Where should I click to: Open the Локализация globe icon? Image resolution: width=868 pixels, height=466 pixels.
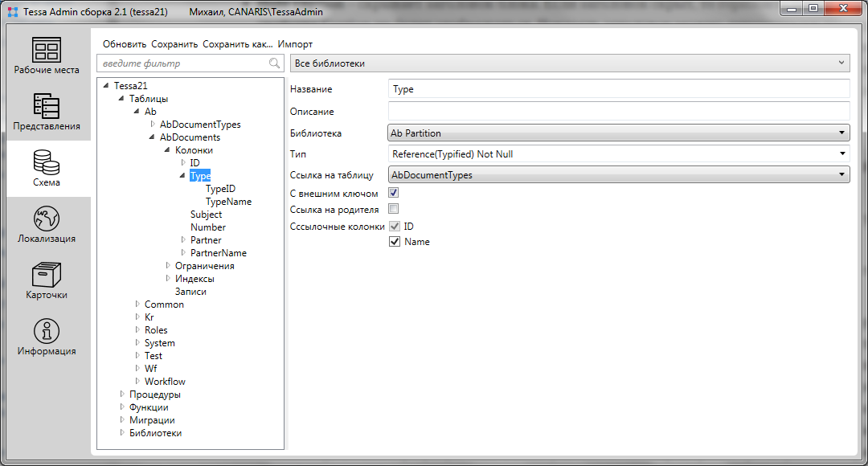pyautogui.click(x=47, y=219)
